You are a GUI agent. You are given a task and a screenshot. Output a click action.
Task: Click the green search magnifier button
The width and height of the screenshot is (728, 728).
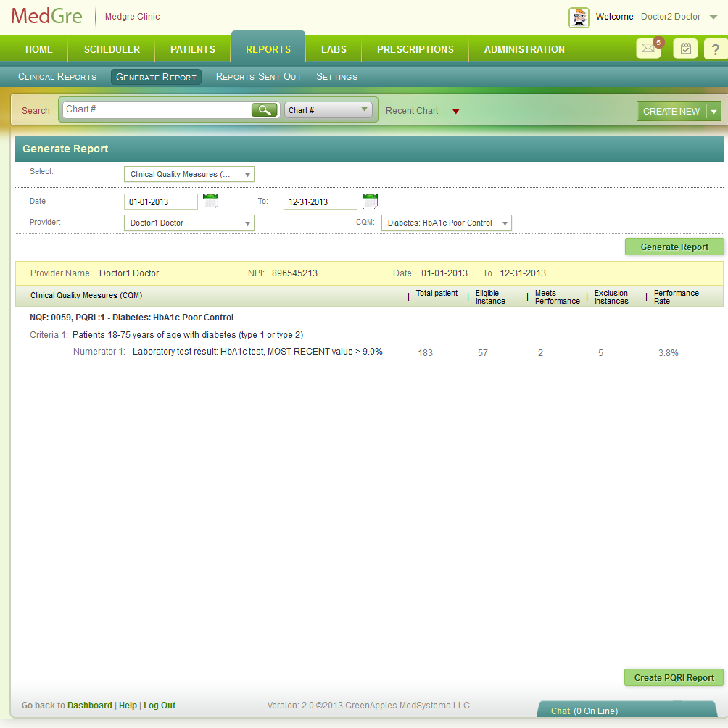[265, 110]
